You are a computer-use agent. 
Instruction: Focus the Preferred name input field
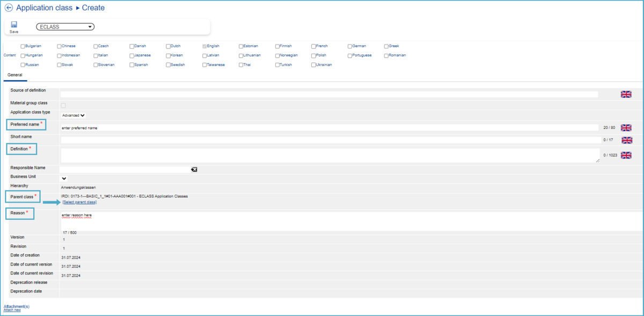coord(330,128)
